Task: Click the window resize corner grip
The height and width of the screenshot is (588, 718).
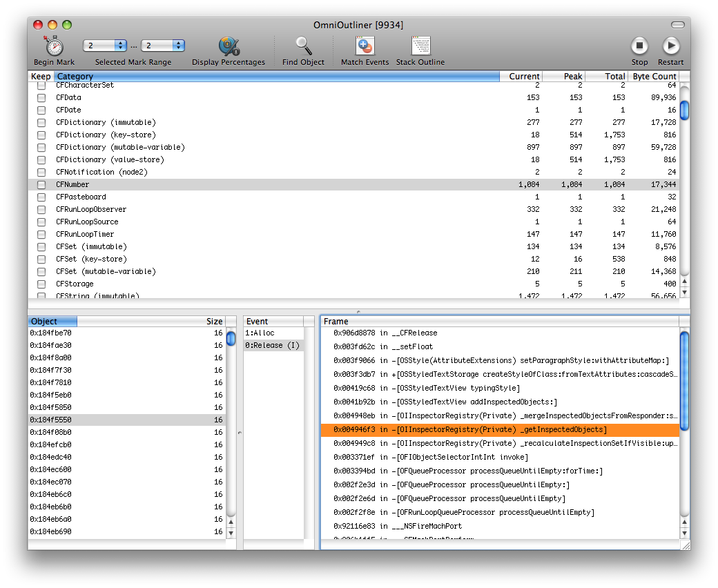Action: (x=686, y=545)
